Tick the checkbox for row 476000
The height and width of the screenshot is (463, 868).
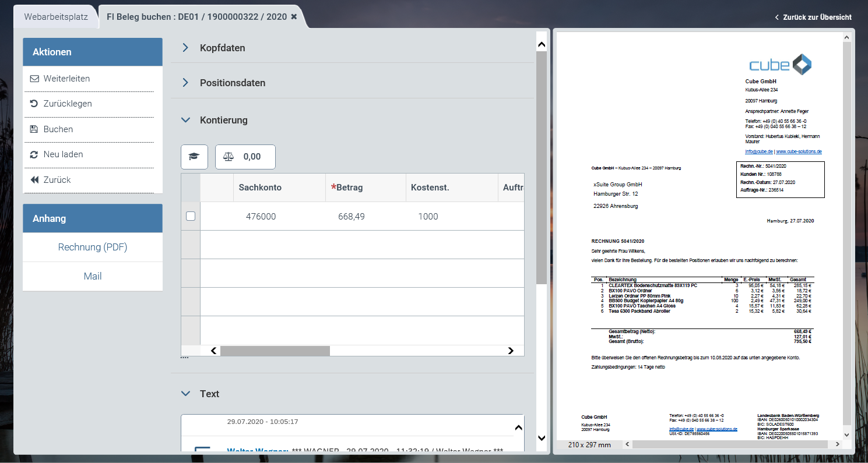pos(191,216)
